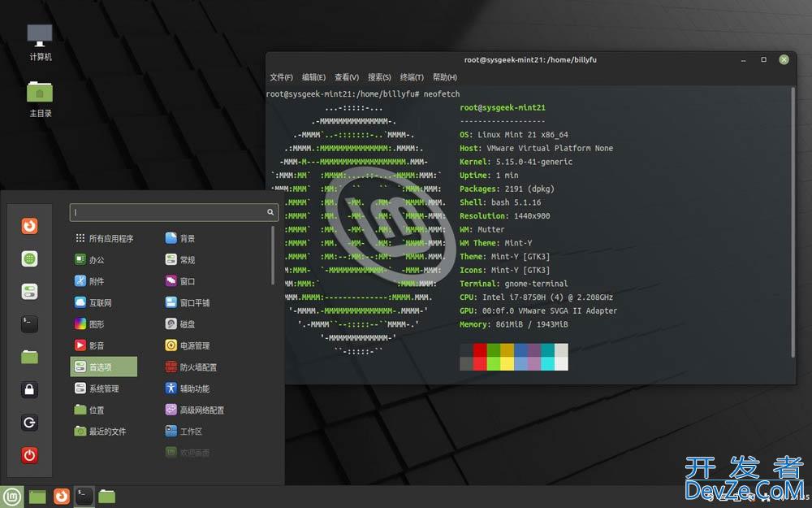812x508 pixels.
Task: Select 办公 office category
Action: point(89,260)
